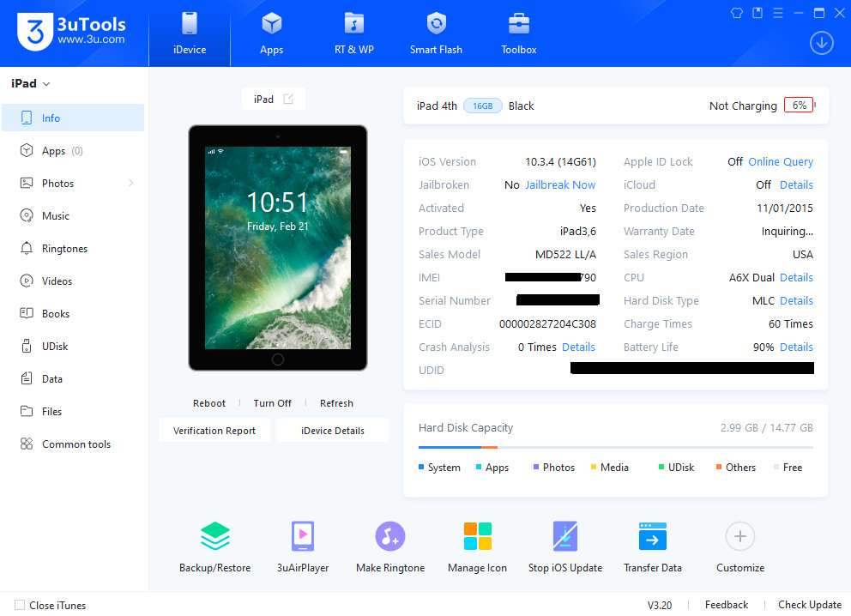This screenshot has height=616, width=851.
Task: Open the Make Ringtone tool
Action: click(x=390, y=536)
